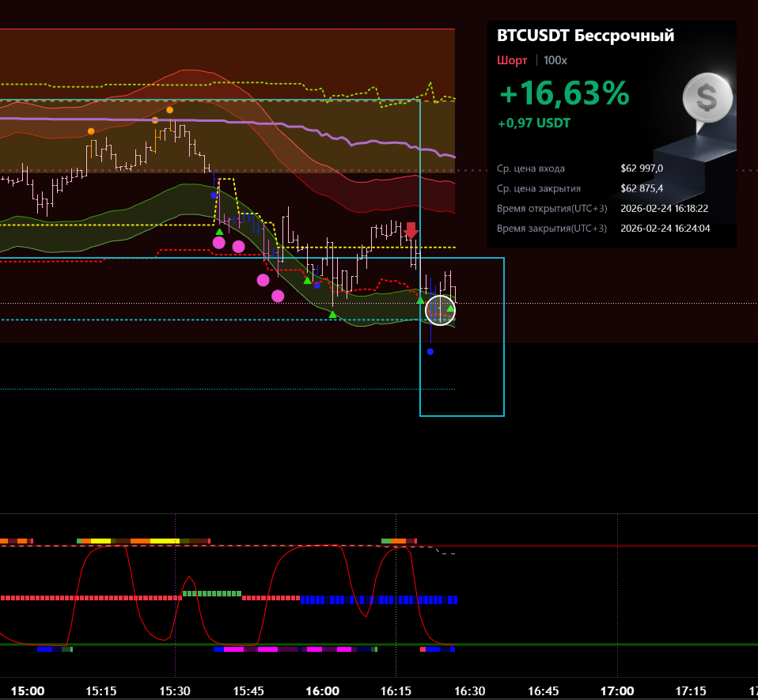
Task: Click the leftmost orange dot marker
Action: point(91,131)
